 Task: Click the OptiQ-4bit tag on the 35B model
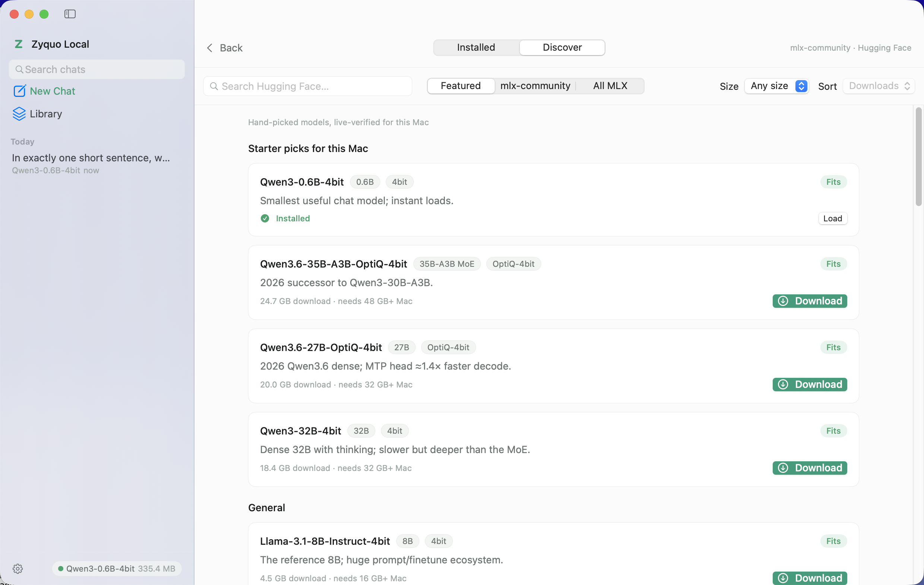513,264
